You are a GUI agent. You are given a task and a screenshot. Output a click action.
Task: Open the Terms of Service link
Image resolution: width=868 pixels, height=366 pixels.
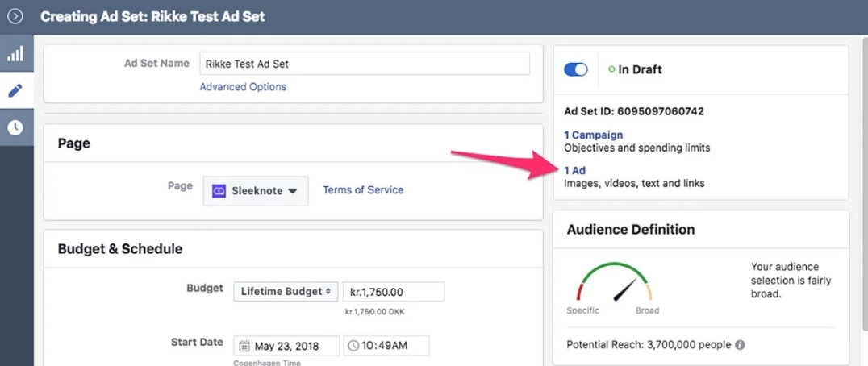click(x=363, y=189)
